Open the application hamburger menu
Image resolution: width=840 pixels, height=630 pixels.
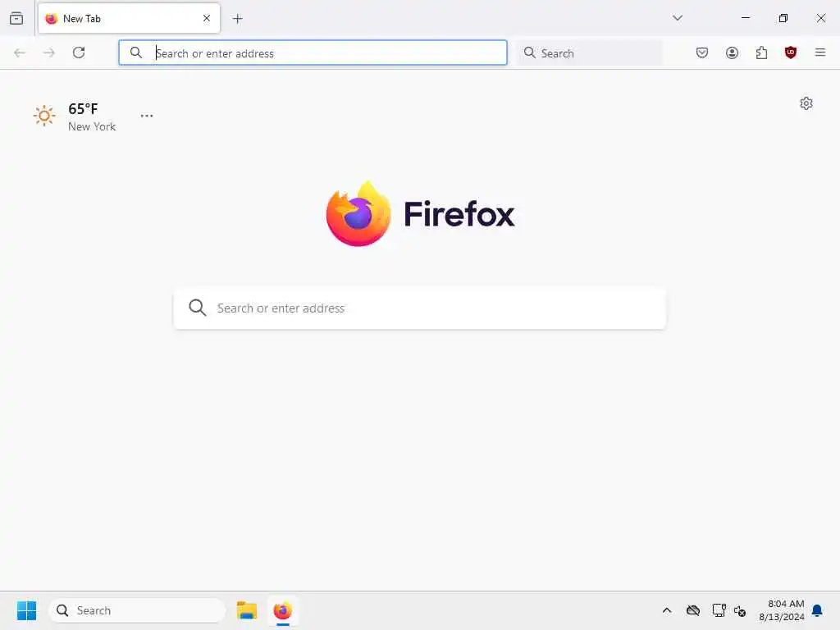tap(820, 52)
